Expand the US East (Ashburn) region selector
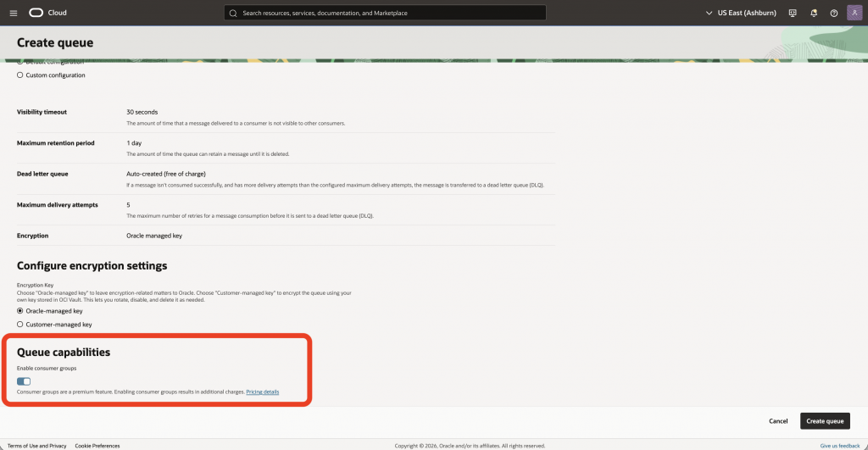 [741, 13]
